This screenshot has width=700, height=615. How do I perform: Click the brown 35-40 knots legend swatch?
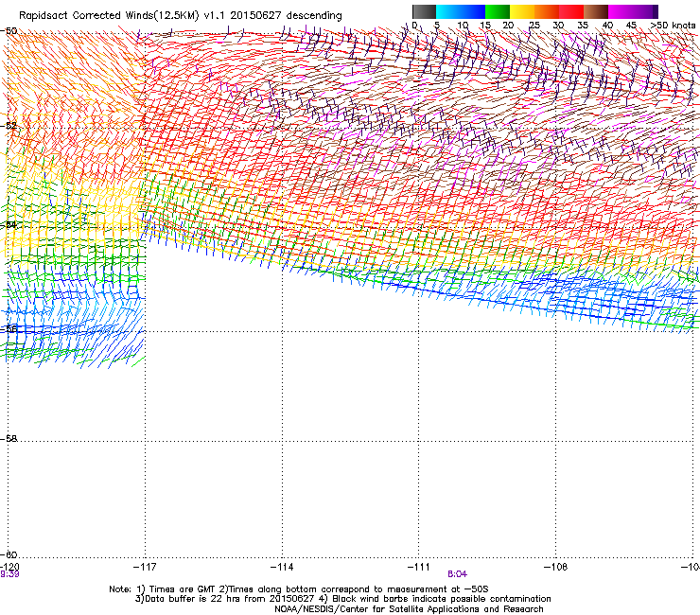click(596, 11)
